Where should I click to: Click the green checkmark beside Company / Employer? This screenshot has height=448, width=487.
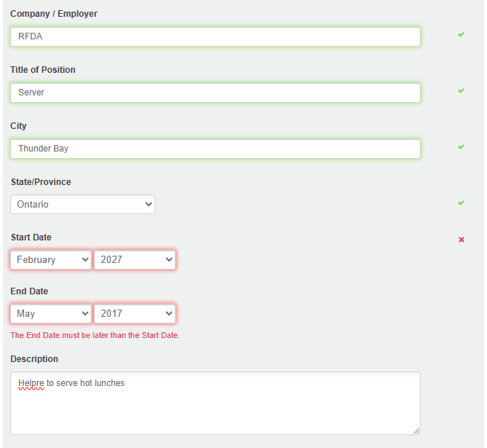tap(461, 34)
